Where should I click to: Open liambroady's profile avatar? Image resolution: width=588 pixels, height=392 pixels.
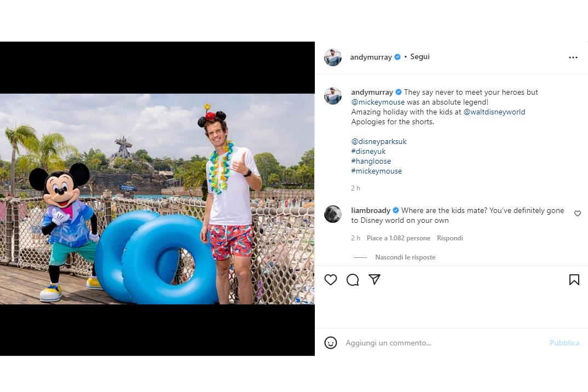pyautogui.click(x=333, y=214)
